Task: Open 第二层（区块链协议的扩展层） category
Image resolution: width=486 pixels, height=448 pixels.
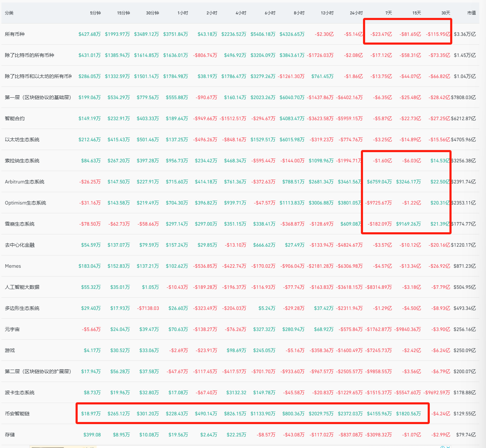Action: 38,371
